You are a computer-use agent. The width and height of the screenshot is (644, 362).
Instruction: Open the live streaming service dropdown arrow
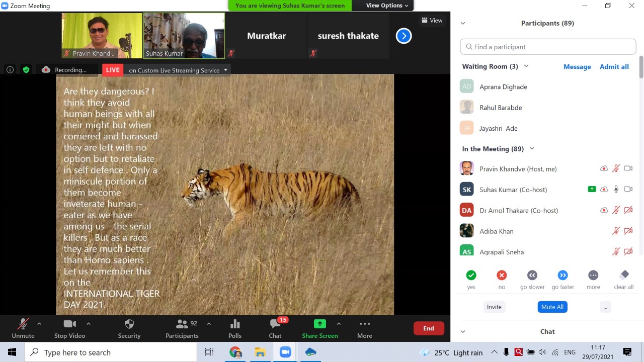225,70
